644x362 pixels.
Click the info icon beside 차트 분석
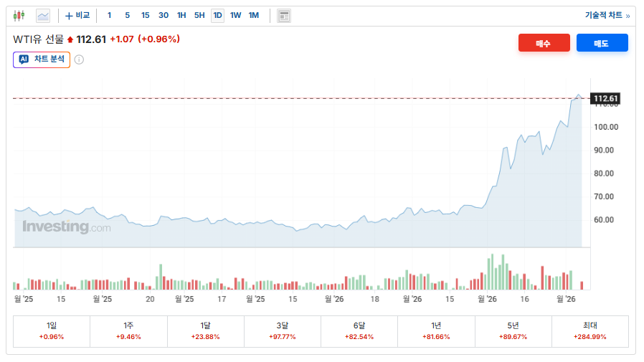[x=79, y=59]
